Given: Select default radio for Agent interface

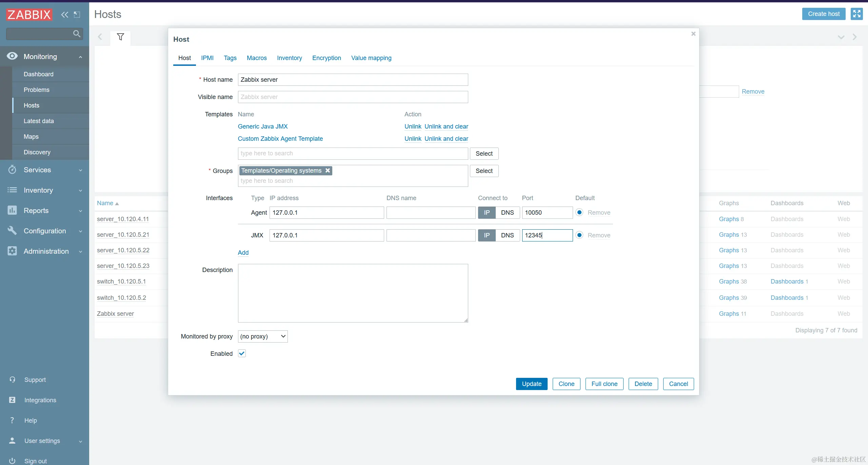Looking at the screenshot, I should 579,212.
